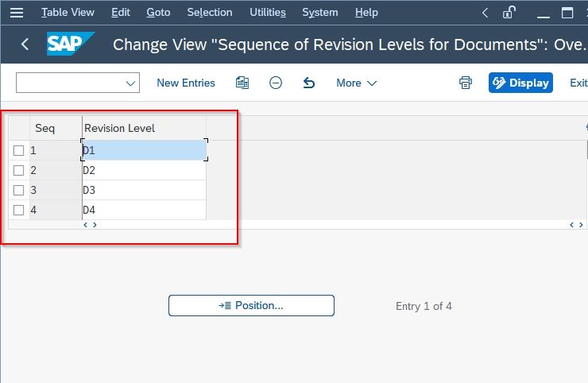Expand the More toolbar menu
The width and height of the screenshot is (588, 383).
[x=356, y=83]
